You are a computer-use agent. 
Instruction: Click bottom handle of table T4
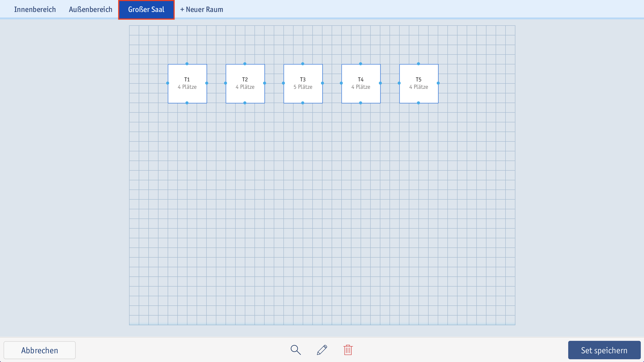pos(361,103)
